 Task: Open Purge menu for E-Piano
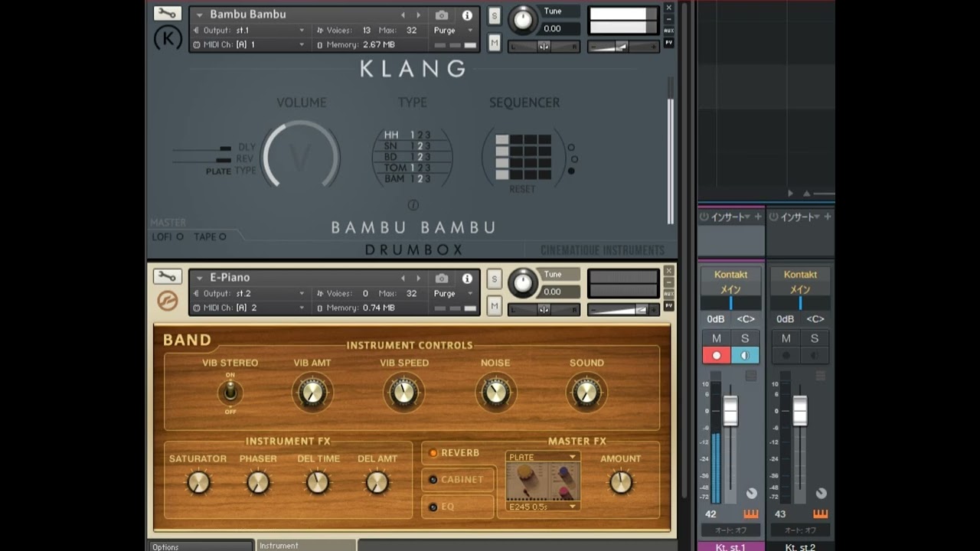click(452, 294)
